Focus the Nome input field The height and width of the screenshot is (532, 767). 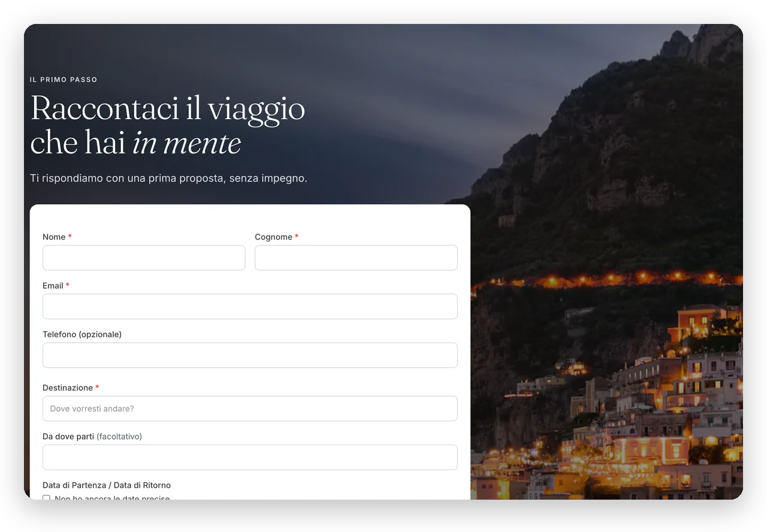(144, 258)
